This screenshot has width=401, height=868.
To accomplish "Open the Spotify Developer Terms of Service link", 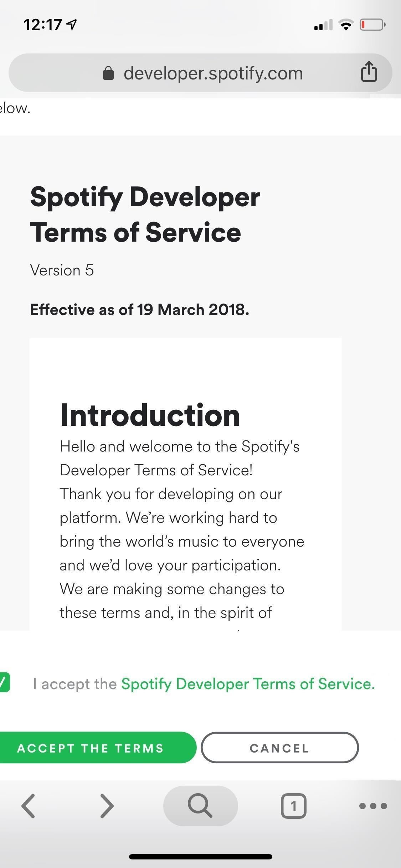I will (x=248, y=683).
